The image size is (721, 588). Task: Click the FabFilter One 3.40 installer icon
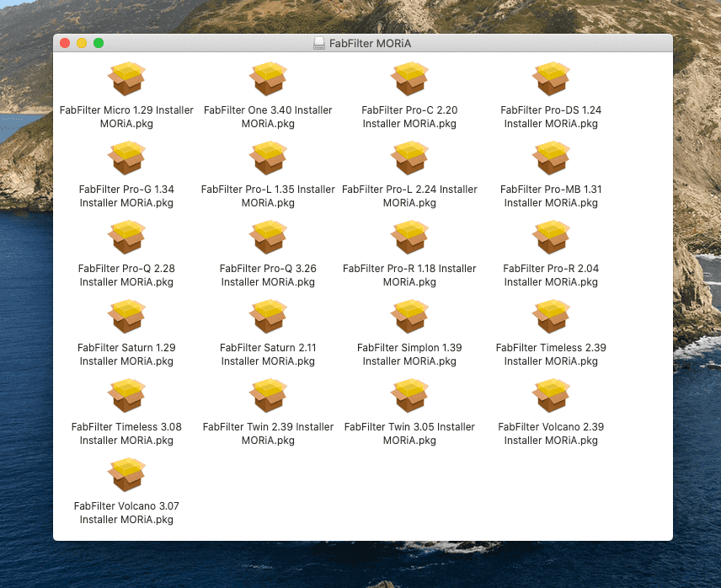coord(268,79)
